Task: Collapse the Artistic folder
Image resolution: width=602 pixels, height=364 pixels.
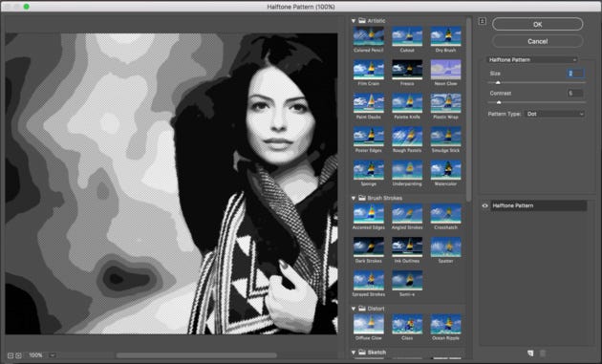Action: tap(354, 21)
